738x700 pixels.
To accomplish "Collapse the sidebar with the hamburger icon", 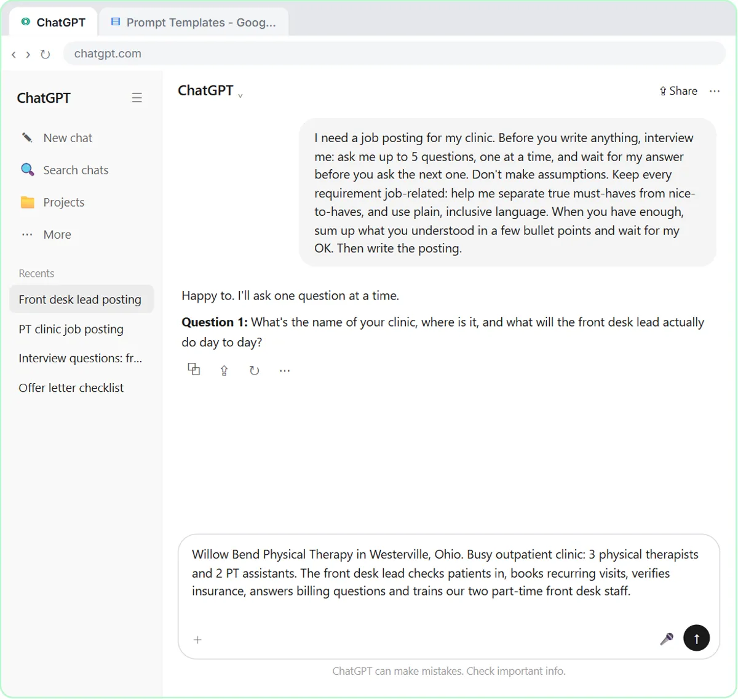I will point(137,98).
